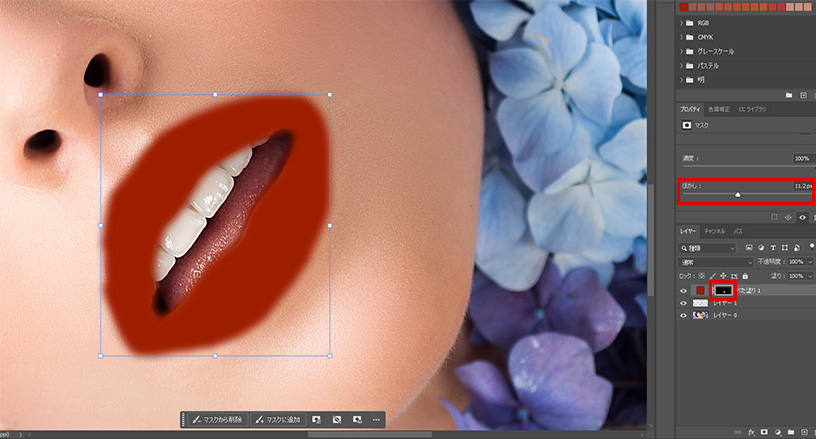
Task: Expand the RGB swatch group
Action: (x=683, y=21)
